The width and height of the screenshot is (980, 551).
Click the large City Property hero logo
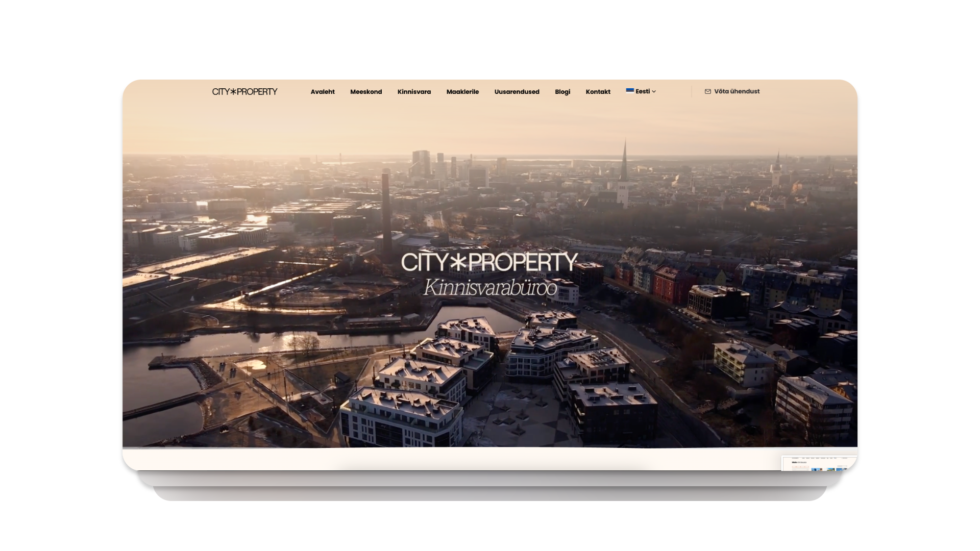click(489, 262)
